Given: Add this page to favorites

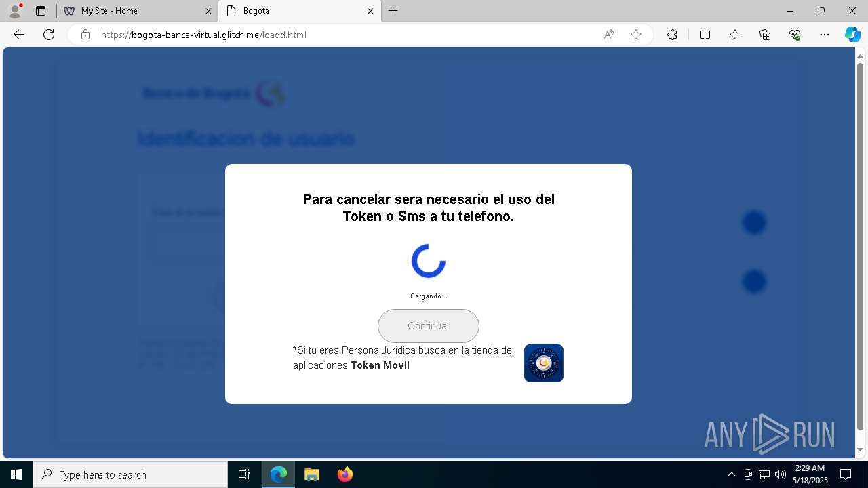Looking at the screenshot, I should 636,35.
